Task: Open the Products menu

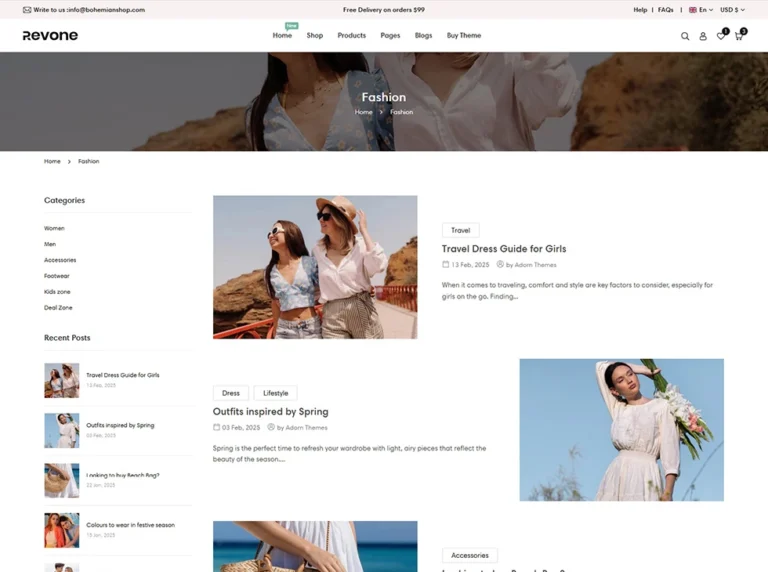Action: pos(352,35)
